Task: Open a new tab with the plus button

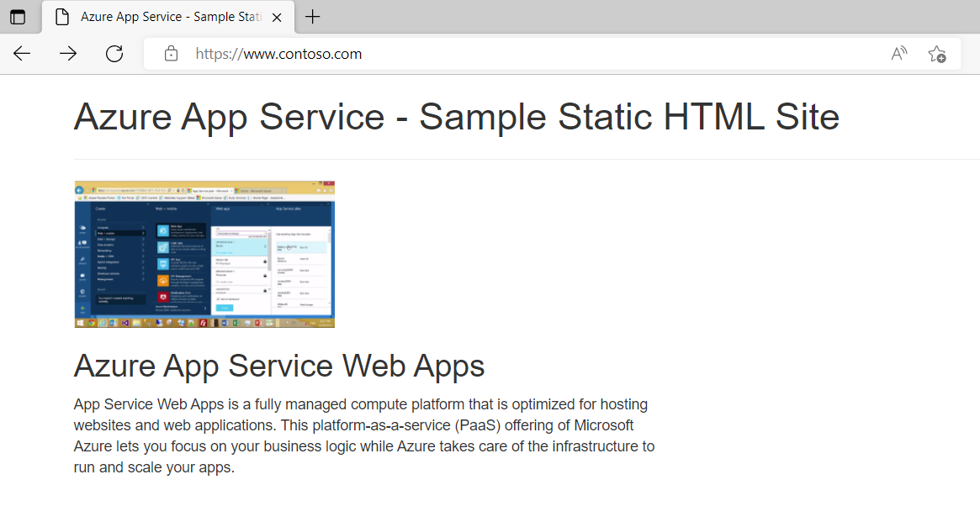Action: pos(312,17)
